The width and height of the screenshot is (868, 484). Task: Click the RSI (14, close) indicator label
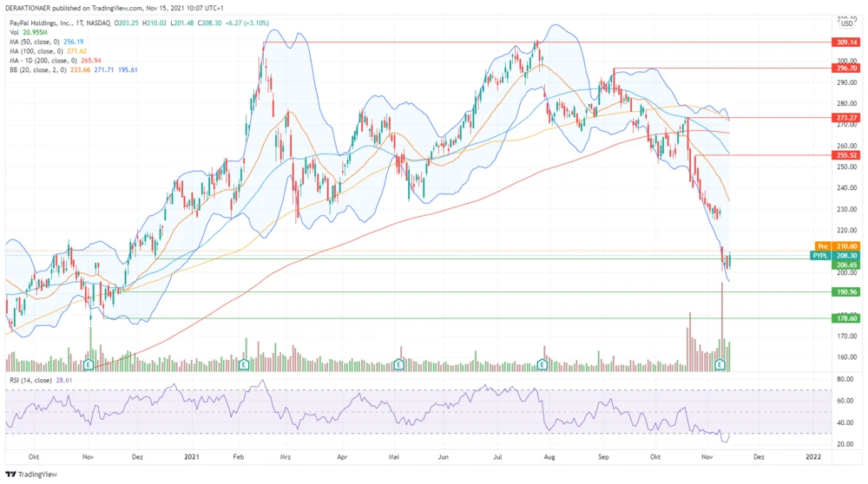30,380
